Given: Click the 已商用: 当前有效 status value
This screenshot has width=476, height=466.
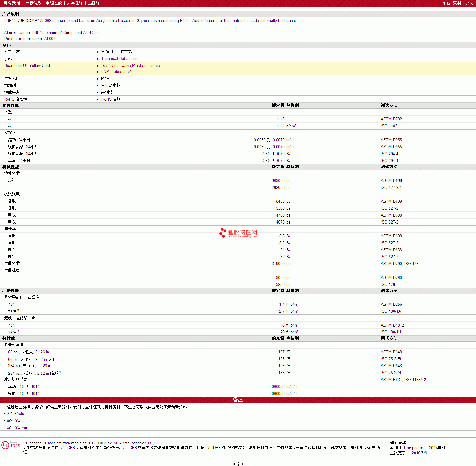Looking at the screenshot, I should (x=117, y=52).
